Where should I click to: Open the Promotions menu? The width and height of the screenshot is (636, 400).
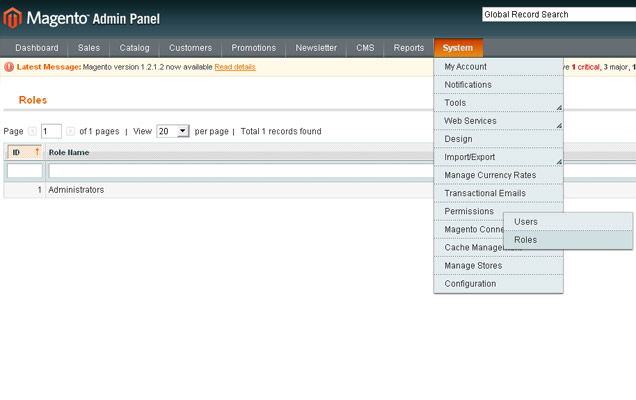point(254,48)
